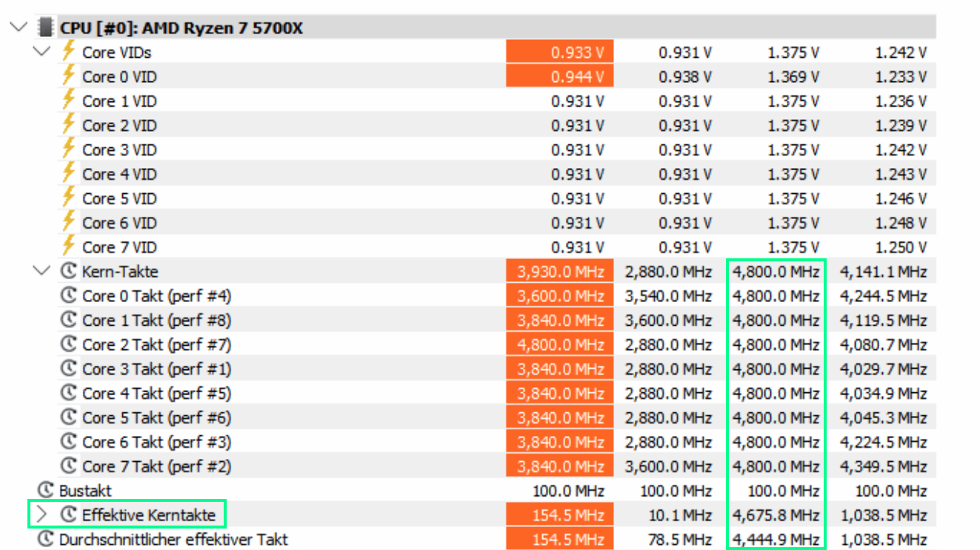Click the 4,444.9 MHz maximum value
The width and height of the screenshot is (980, 550).
click(x=776, y=540)
